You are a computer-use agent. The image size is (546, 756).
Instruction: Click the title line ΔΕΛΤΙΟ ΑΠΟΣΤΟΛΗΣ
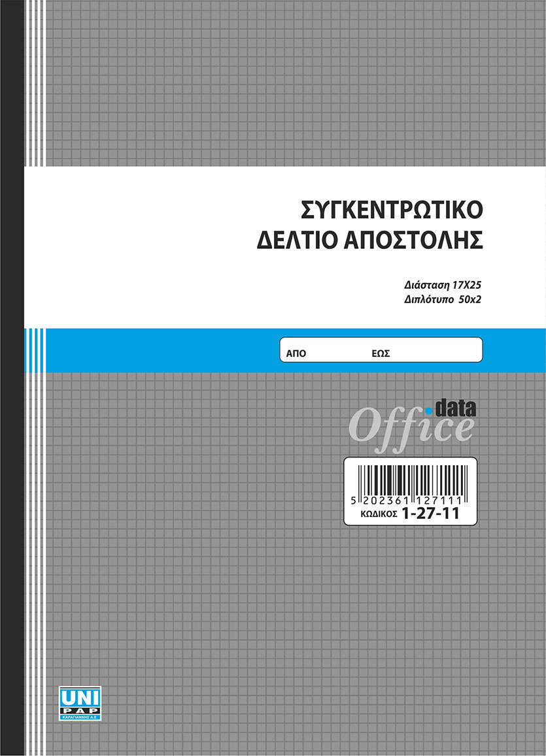[x=370, y=240]
